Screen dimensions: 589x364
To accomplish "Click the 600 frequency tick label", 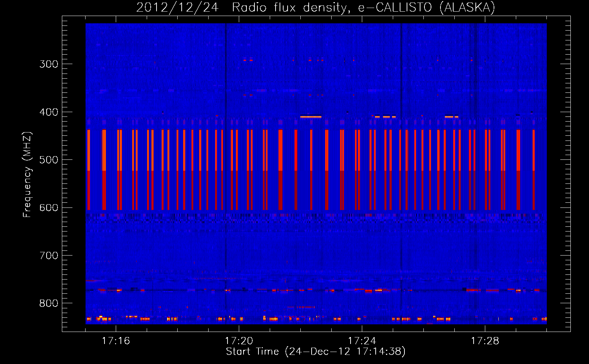I will point(49,208).
